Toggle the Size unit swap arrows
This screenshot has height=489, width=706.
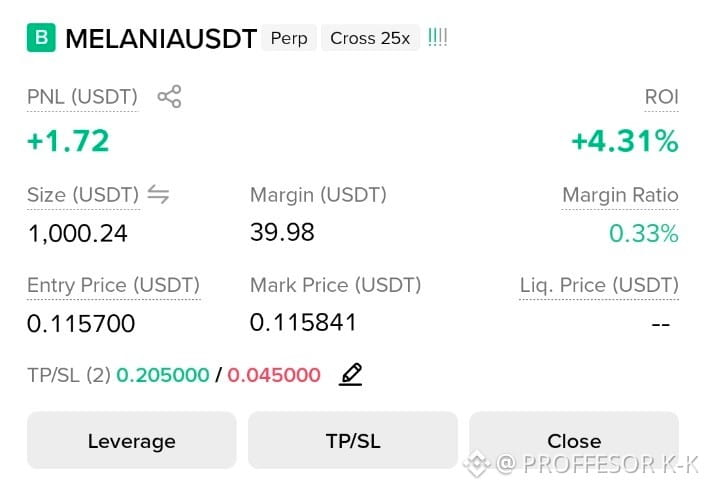(x=158, y=195)
